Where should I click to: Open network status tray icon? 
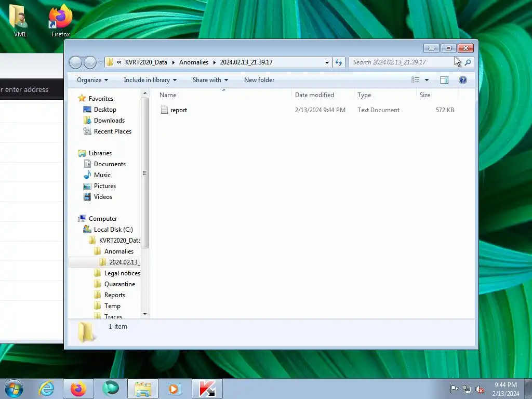tap(467, 389)
